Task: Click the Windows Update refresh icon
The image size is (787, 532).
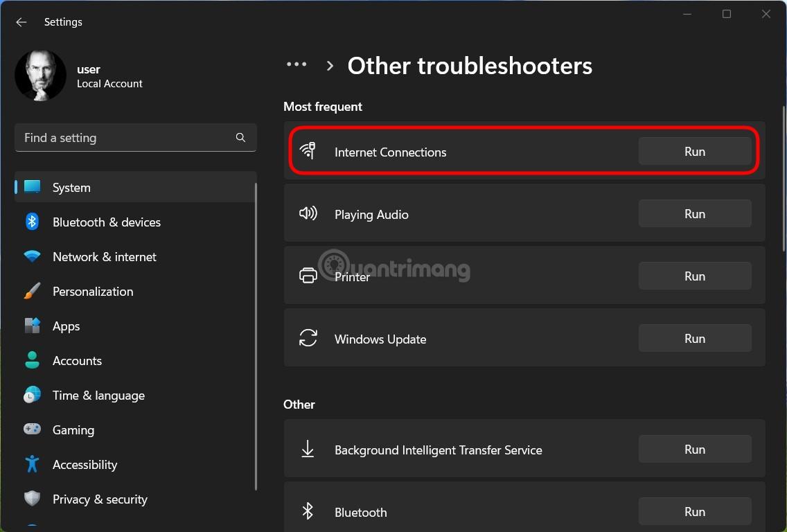Action: (308, 338)
